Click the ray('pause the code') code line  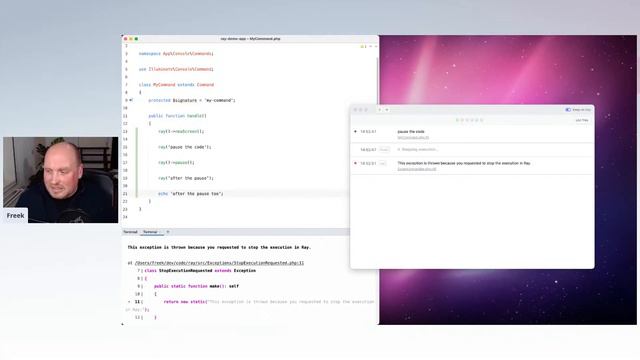(x=184, y=147)
